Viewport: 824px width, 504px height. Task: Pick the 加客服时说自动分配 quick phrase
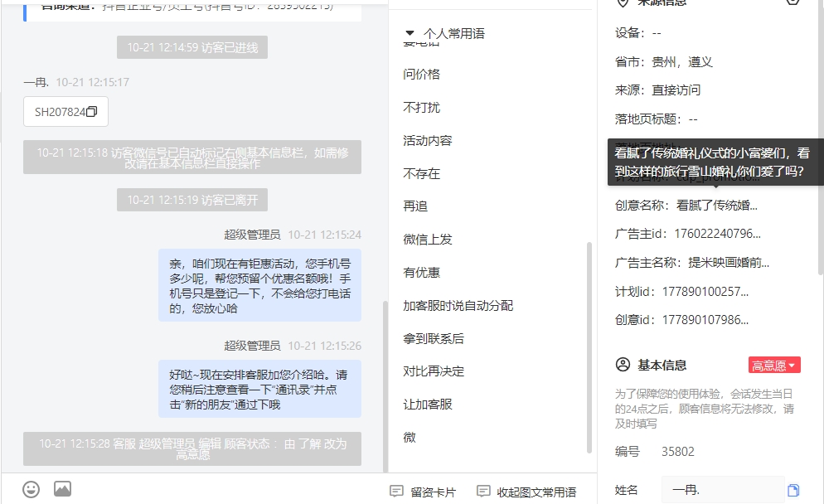458,305
